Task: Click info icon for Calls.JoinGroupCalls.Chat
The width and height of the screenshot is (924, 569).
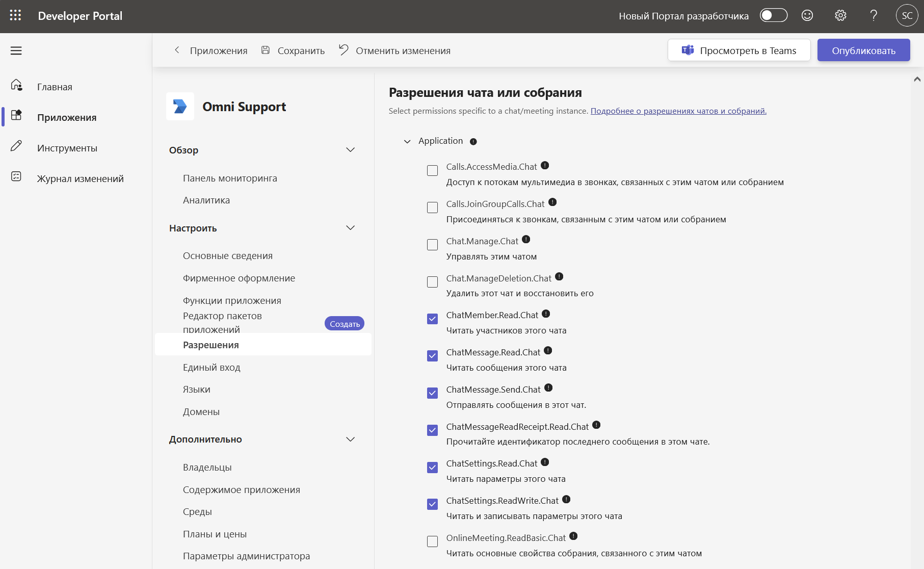Action: [552, 202]
